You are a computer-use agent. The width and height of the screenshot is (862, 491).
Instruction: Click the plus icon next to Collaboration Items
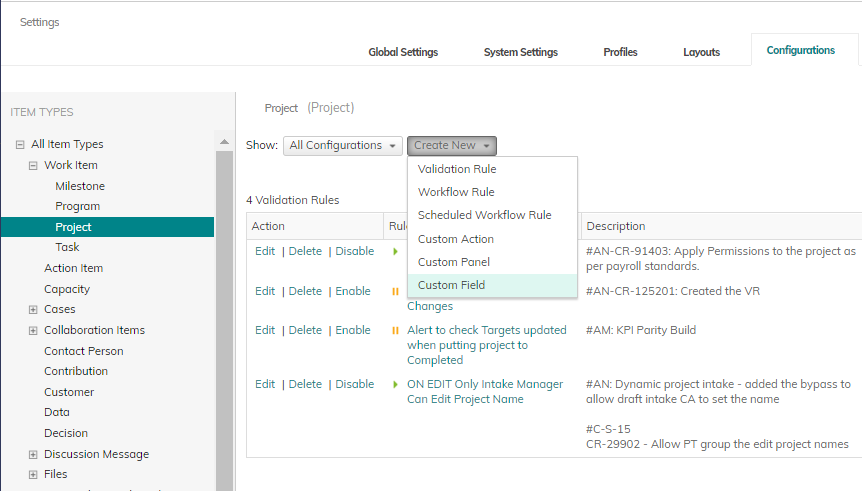coord(33,331)
